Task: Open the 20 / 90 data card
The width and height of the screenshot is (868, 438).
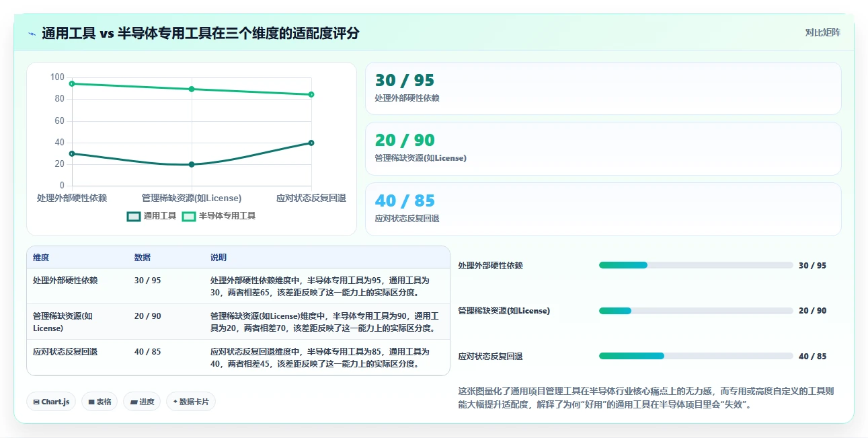Action: pyautogui.click(x=603, y=149)
